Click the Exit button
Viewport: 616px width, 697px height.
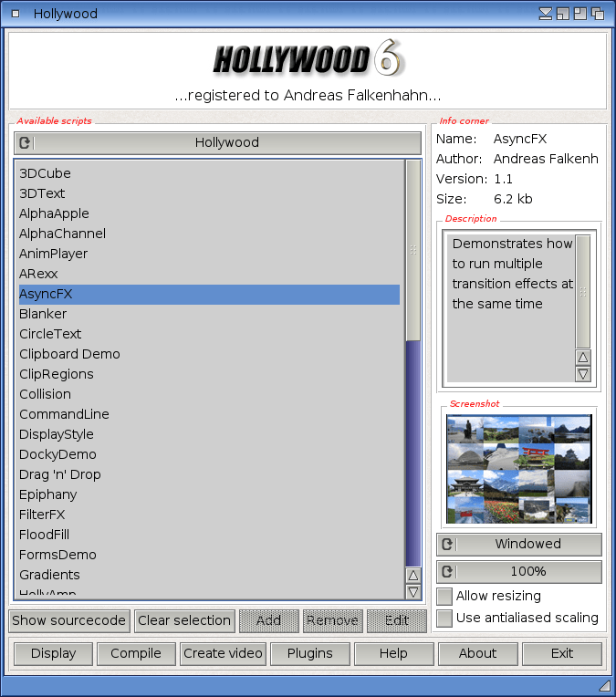point(562,653)
